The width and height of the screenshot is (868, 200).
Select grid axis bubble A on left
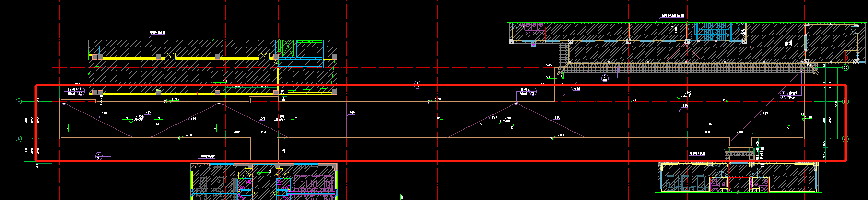[x=18, y=139]
